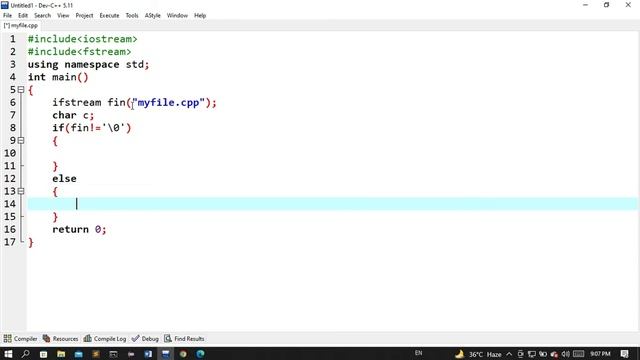Minimize the Dev-C++ window
This screenshot has height=360, width=640.
[x=586, y=5]
